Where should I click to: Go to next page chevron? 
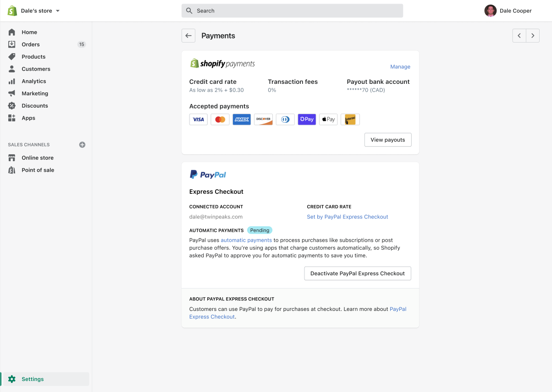click(533, 36)
